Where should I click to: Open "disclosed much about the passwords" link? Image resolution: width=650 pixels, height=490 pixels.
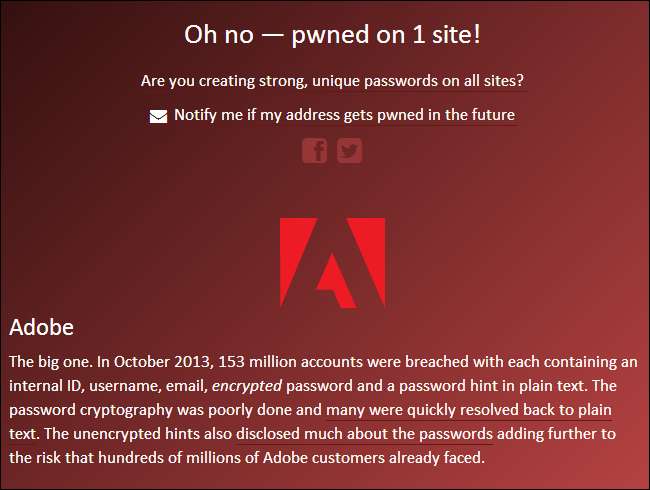(364, 434)
